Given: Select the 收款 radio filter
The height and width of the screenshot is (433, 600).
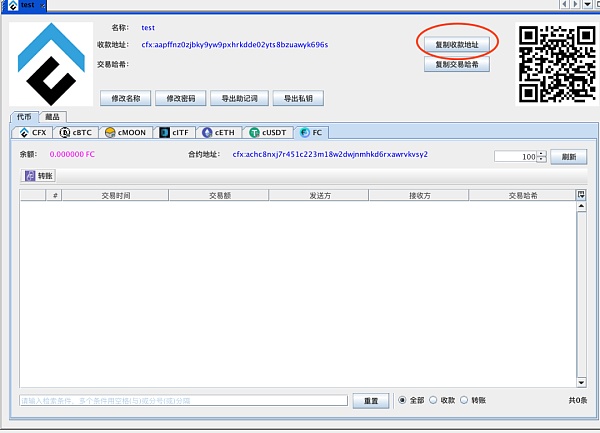Looking at the screenshot, I should coord(434,400).
